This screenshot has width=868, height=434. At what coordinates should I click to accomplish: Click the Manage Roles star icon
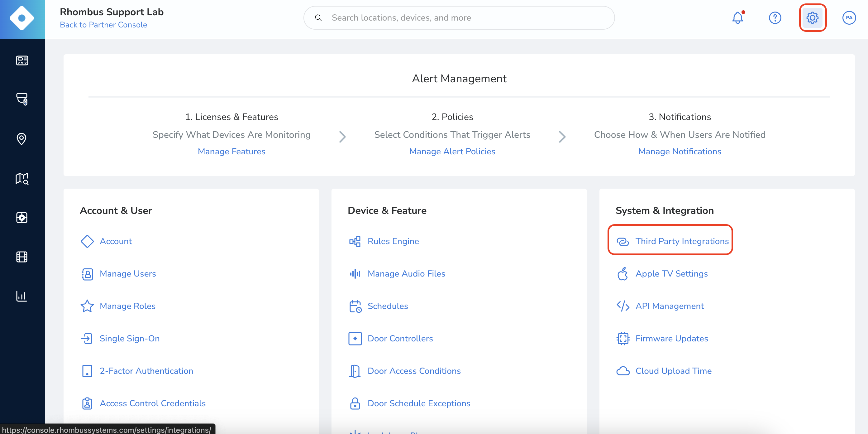click(87, 306)
